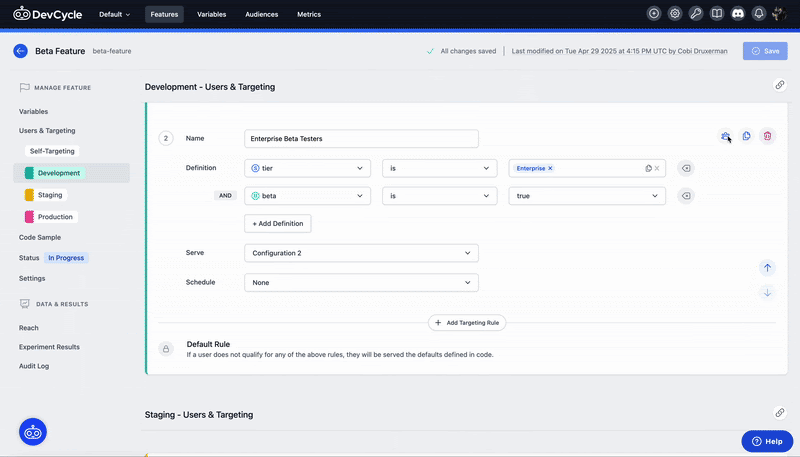
Task: Remove the beta definition row
Action: tap(685, 196)
